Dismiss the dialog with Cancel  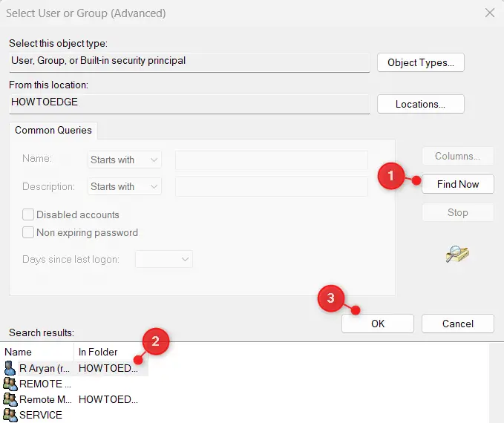coord(458,324)
